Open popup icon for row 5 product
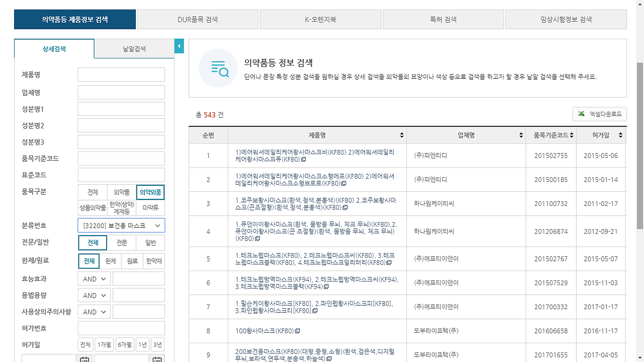This screenshot has width=644, height=362. point(389,262)
